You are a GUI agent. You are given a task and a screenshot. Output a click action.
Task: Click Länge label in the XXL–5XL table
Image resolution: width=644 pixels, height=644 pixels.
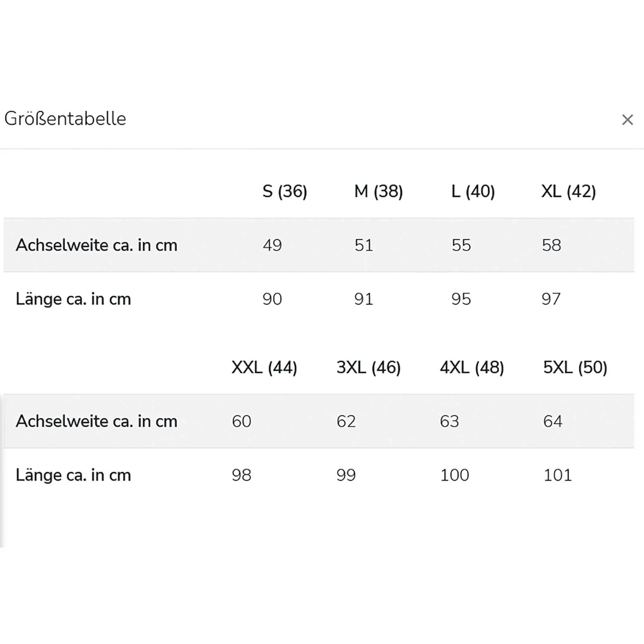(x=73, y=475)
